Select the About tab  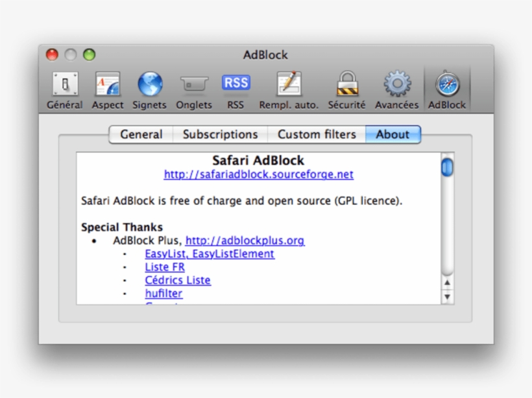pyautogui.click(x=393, y=134)
